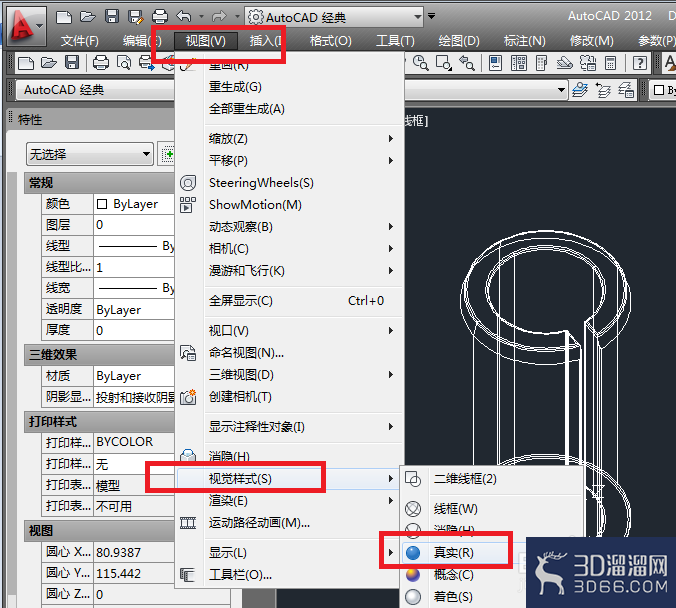
Task: Click the Layer States Manager icon
Action: click(x=626, y=90)
